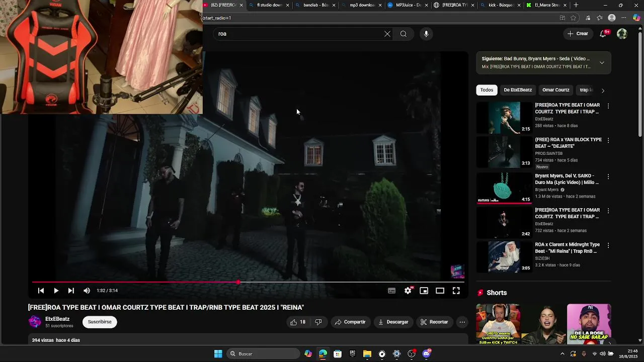Open the EtxEBeatz channel name link
644x362 pixels.
[x=57, y=319]
